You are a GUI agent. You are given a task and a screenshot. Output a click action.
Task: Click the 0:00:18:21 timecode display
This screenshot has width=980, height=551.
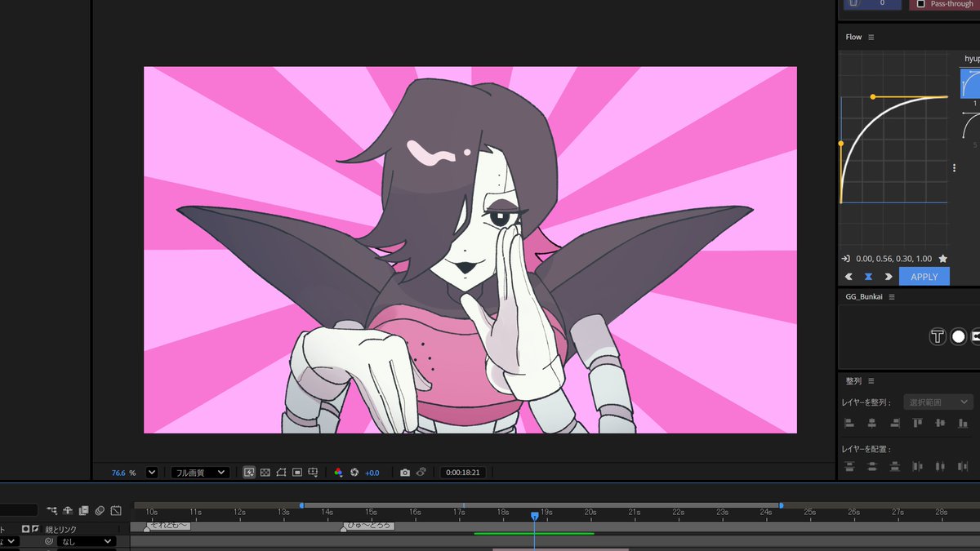(462, 473)
